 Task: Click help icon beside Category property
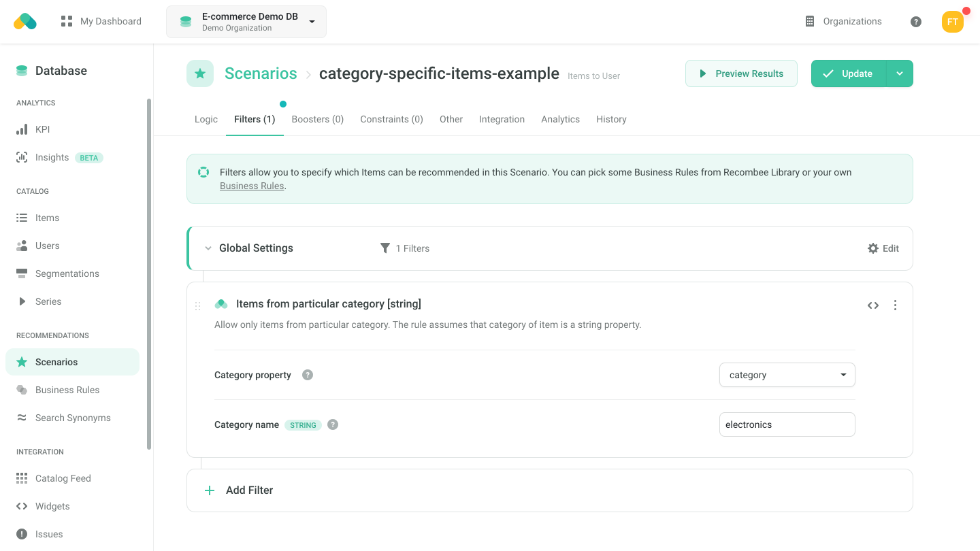308,375
